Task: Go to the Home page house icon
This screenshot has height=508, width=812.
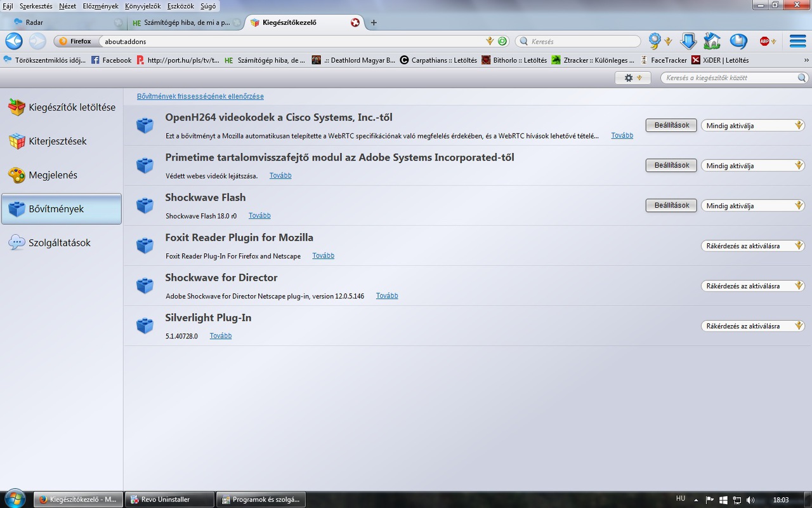Action: point(712,41)
